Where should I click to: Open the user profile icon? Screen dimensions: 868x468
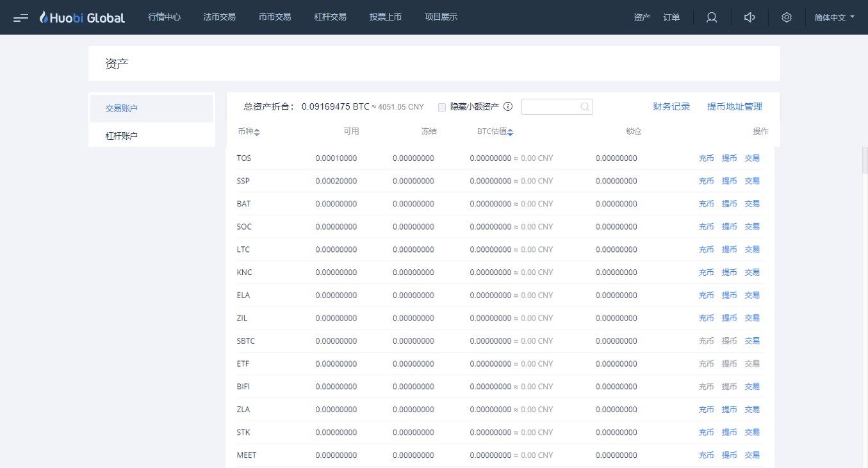click(712, 17)
